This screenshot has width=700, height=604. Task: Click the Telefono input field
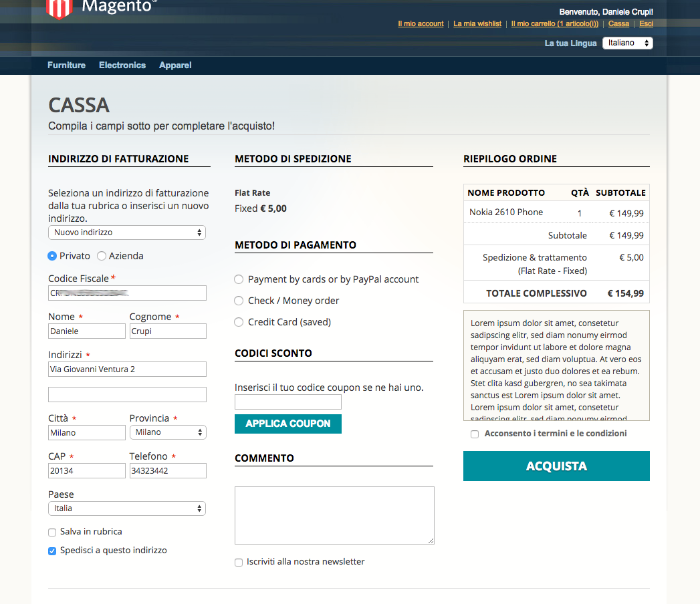(x=168, y=470)
